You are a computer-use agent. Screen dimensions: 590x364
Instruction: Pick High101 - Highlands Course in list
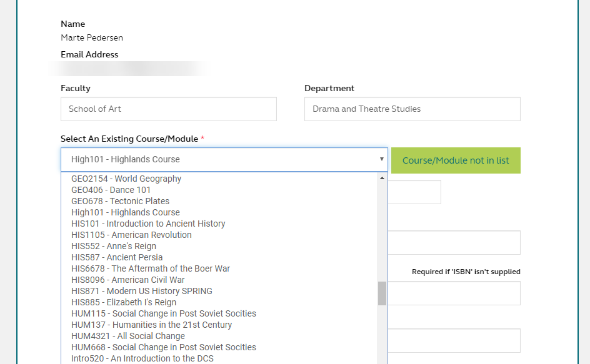125,212
